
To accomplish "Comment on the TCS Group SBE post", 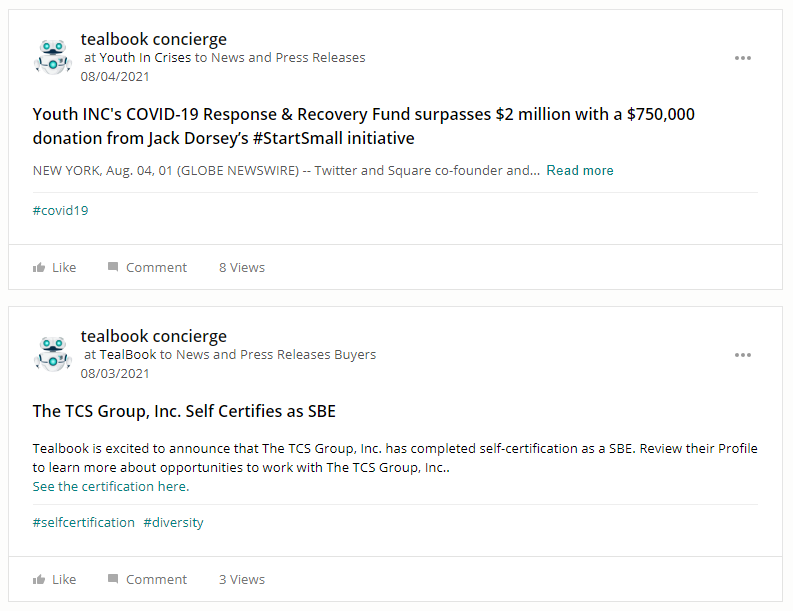I will point(147,579).
